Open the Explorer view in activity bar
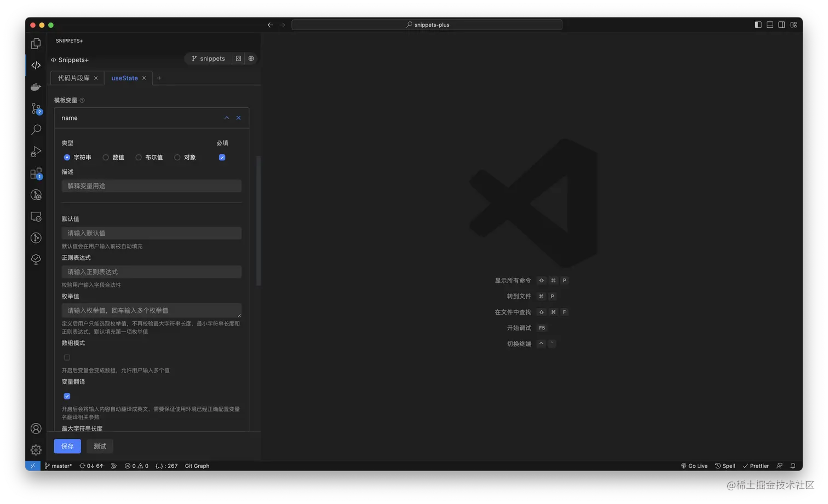828x504 pixels. click(36, 43)
